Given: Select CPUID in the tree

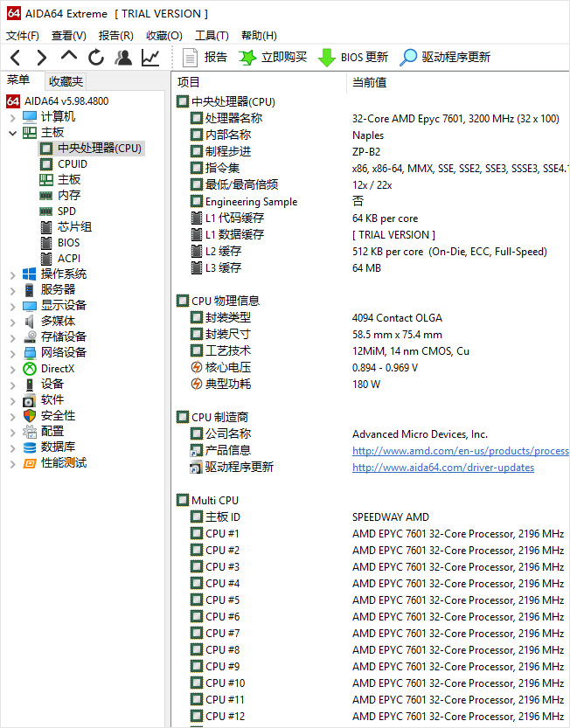Looking at the screenshot, I should click(64, 164).
